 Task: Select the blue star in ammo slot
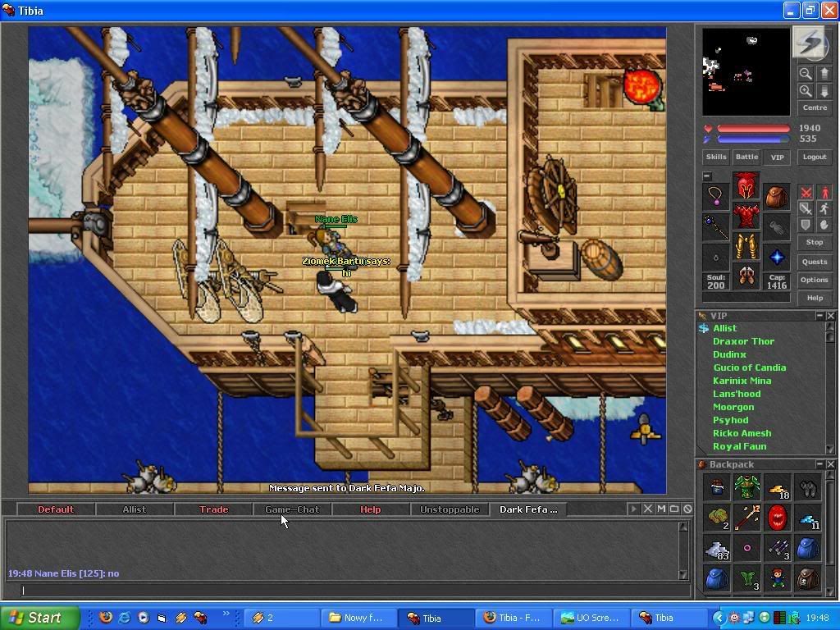point(777,258)
